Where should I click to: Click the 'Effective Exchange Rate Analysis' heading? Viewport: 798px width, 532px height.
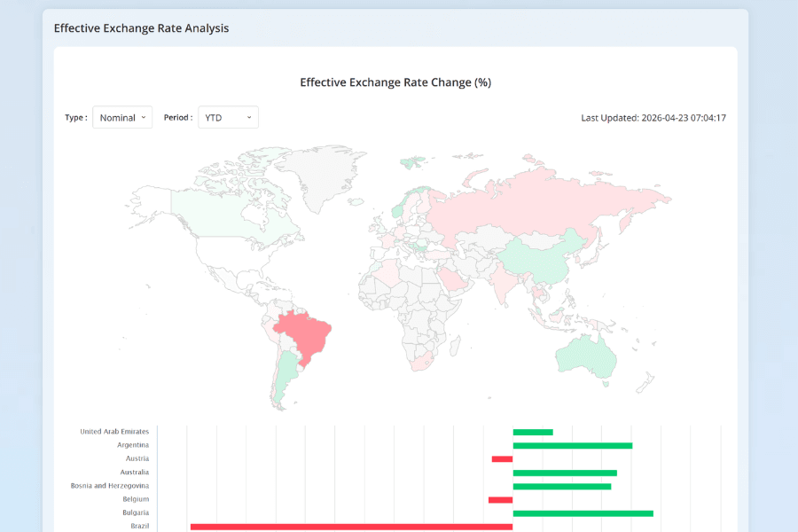coord(142,28)
